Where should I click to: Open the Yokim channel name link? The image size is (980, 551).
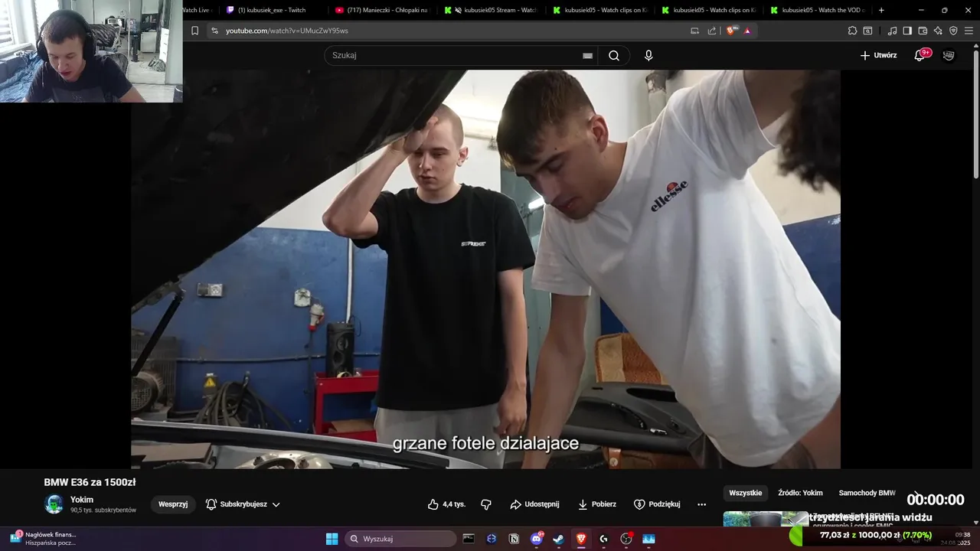point(82,500)
